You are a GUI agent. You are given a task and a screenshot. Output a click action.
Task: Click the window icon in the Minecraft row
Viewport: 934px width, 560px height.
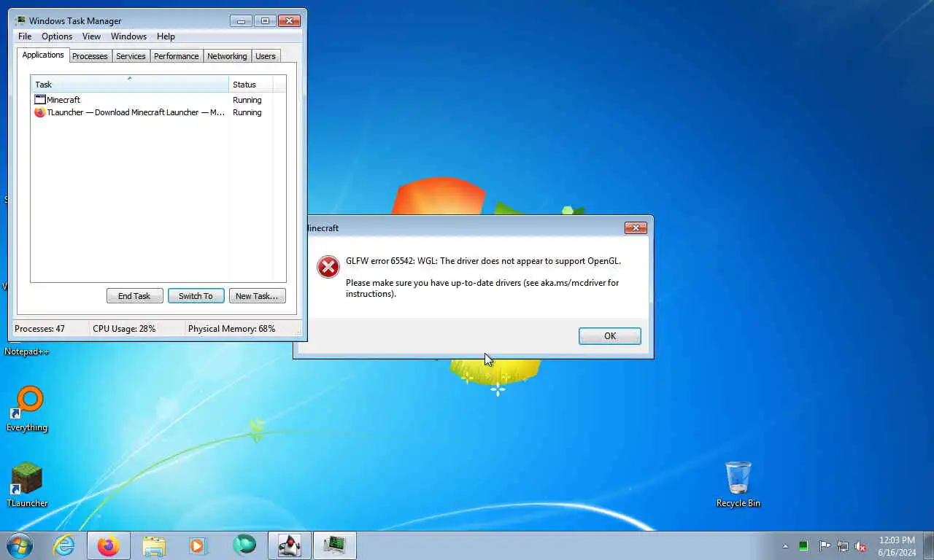40,99
